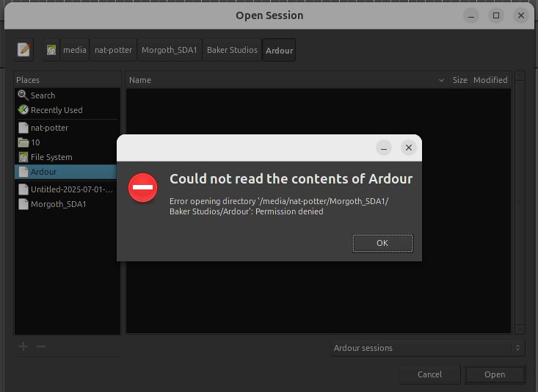Select the Morgoth_SDA1 bookmark in Places
Image resolution: width=538 pixels, height=392 pixels.
58,204
